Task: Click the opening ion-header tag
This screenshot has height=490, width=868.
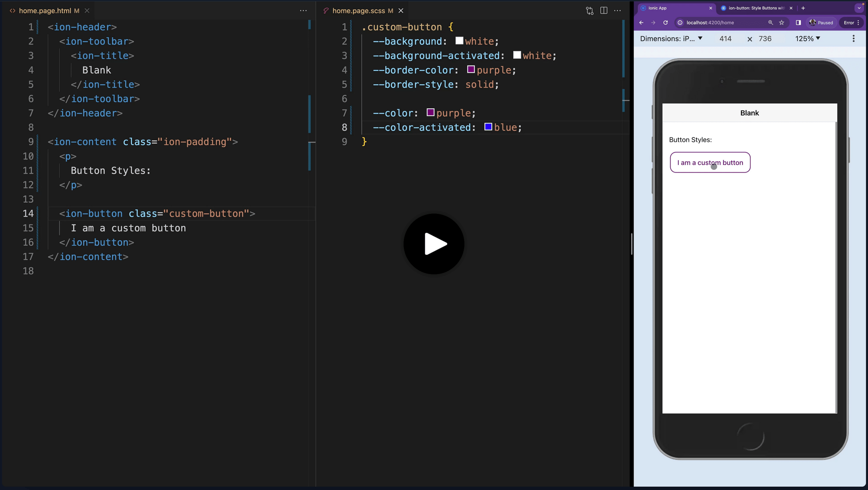Action: coord(82,27)
